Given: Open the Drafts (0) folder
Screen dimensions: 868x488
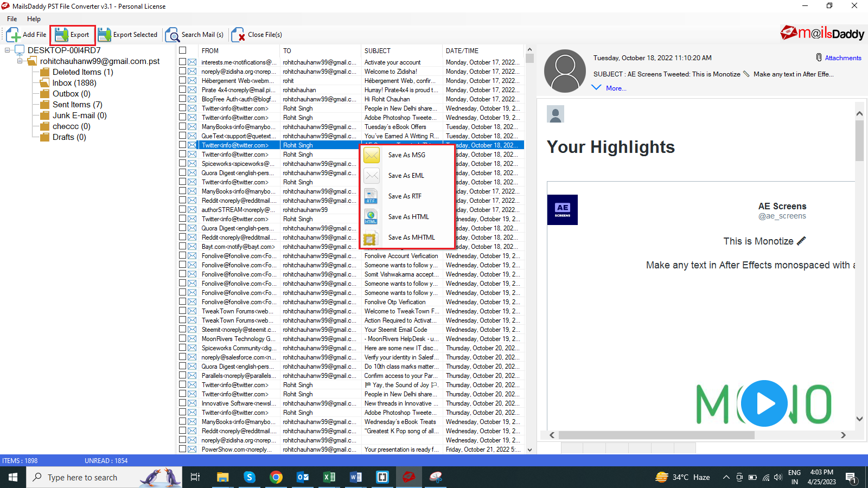Looking at the screenshot, I should click(x=69, y=137).
